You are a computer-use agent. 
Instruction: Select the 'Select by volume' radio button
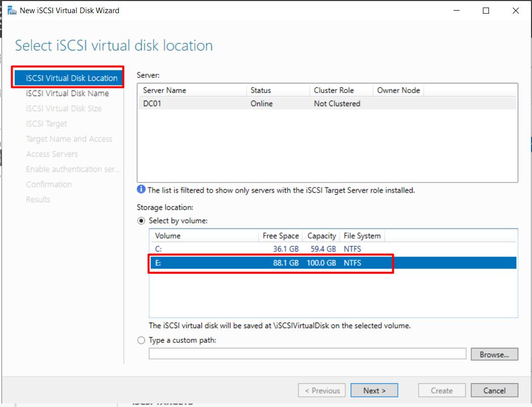tap(142, 221)
